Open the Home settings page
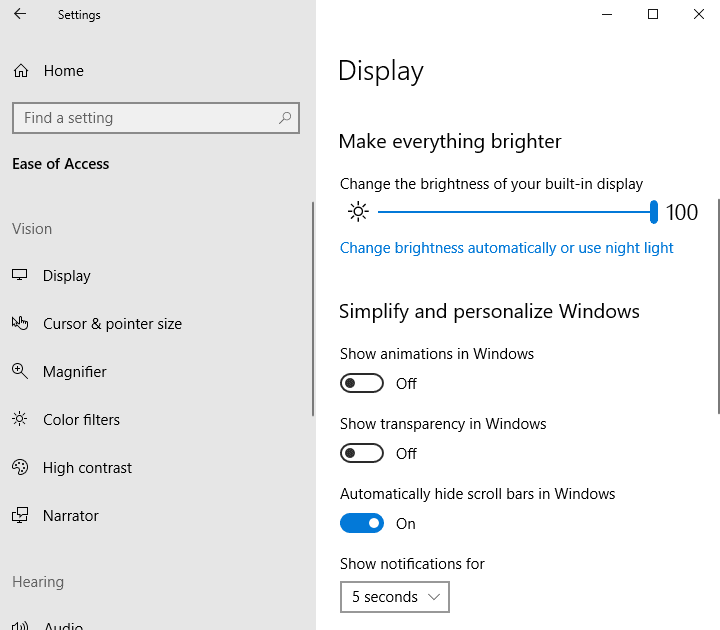The height and width of the screenshot is (630, 720). (x=64, y=71)
